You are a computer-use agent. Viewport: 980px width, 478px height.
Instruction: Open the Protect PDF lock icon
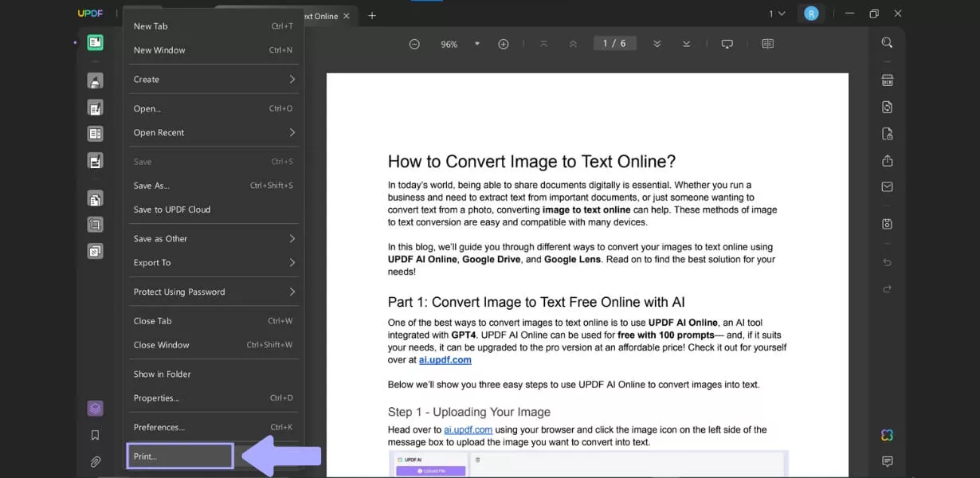pos(887,134)
